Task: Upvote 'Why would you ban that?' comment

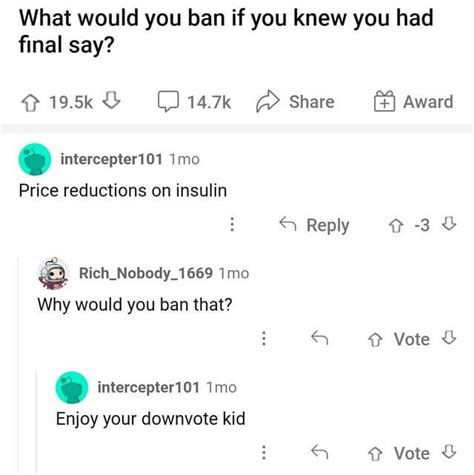Action: pyautogui.click(x=375, y=340)
